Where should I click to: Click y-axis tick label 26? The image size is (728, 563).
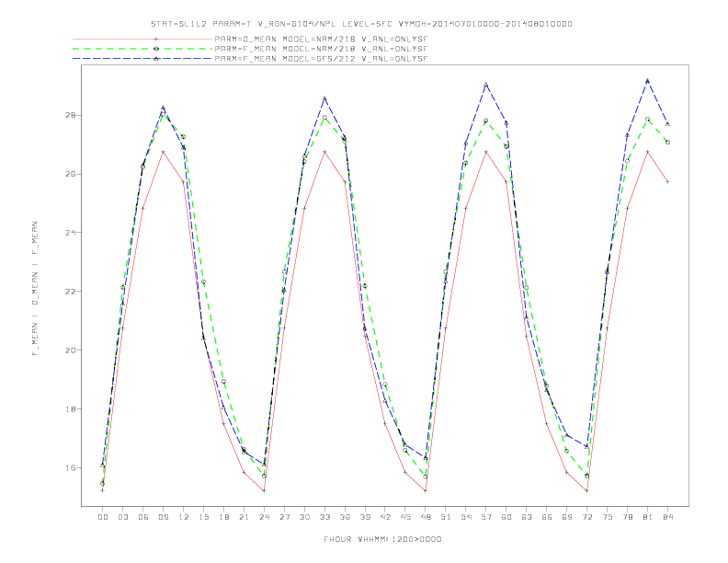[x=70, y=174]
